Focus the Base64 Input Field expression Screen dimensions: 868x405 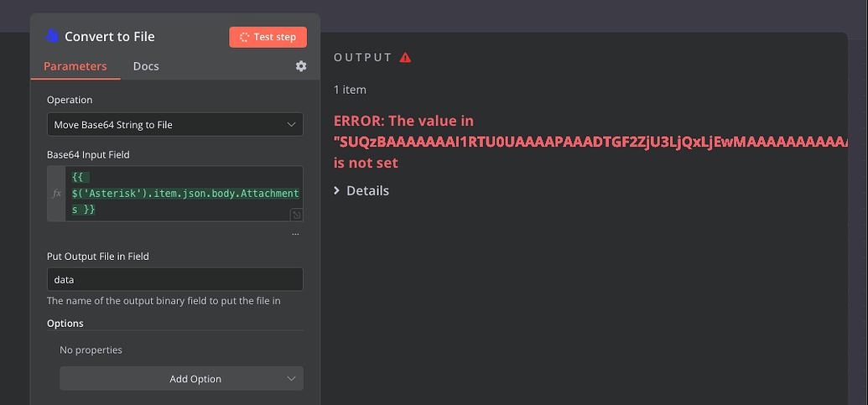(x=184, y=194)
